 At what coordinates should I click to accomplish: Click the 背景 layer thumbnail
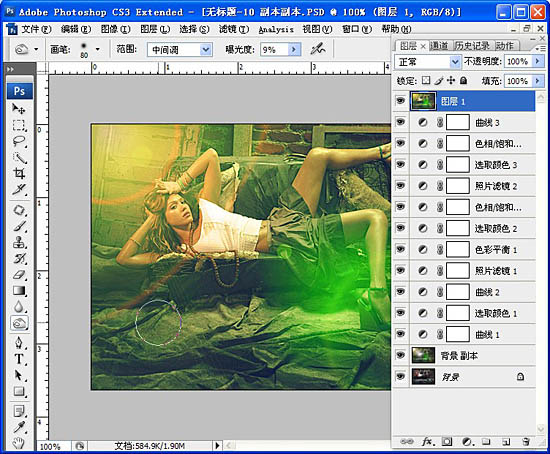tap(423, 377)
